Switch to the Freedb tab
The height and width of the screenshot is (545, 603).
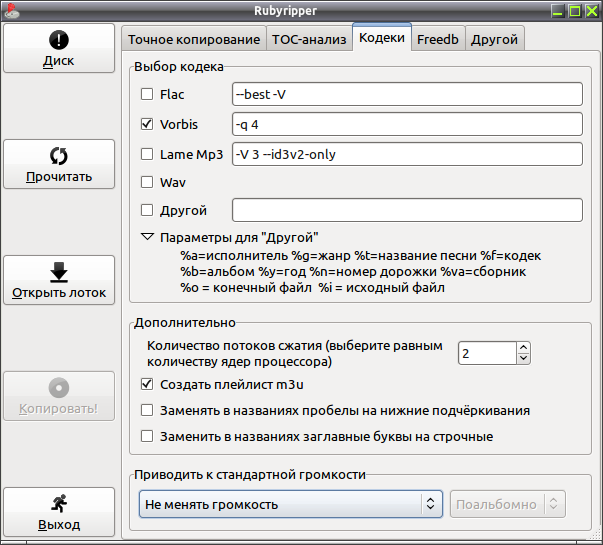pyautogui.click(x=438, y=39)
